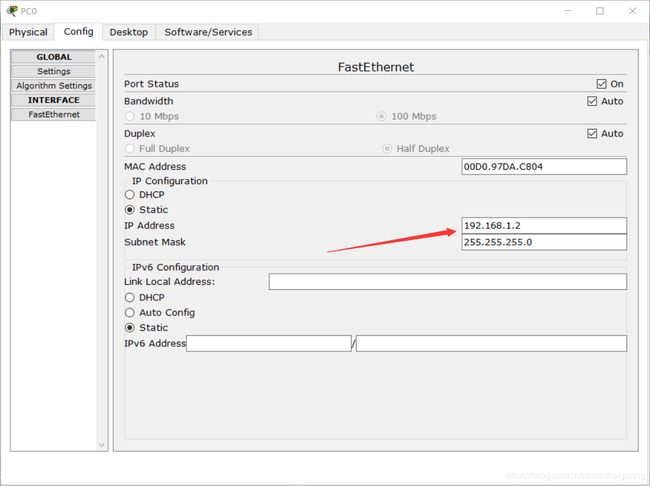Screen dimensions: 650x486
Task: Close the PC0 window
Action: pyautogui.click(x=632, y=11)
